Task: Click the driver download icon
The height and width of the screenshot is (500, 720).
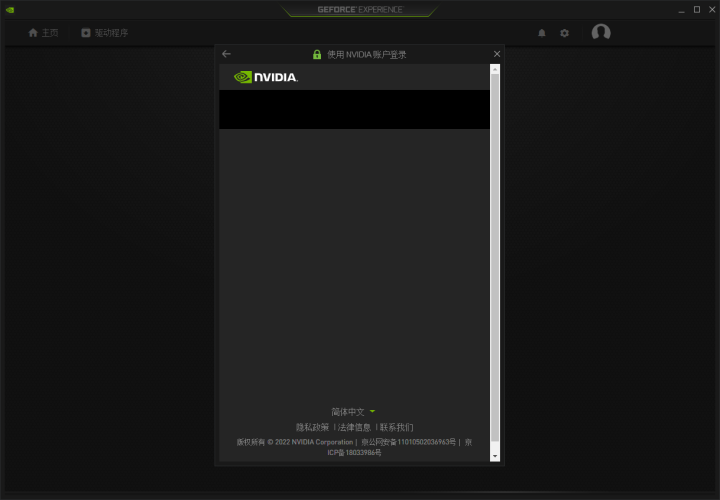Action: click(86, 33)
